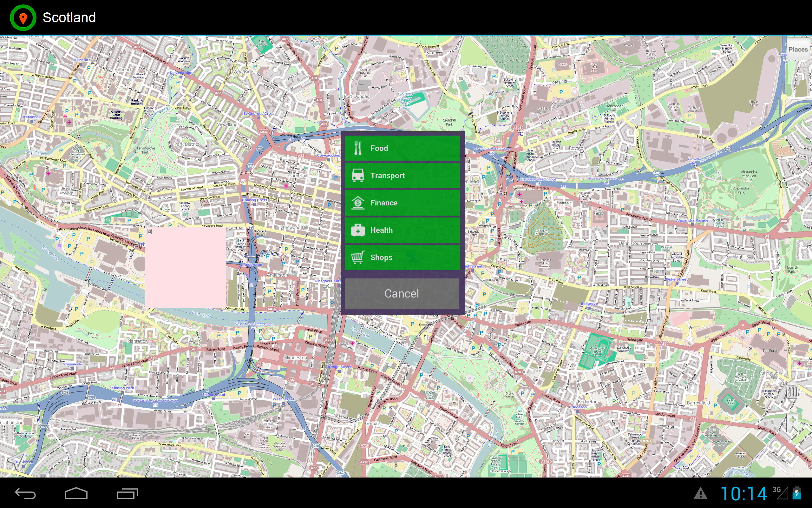Open the Finance category
The width and height of the screenshot is (812, 508).
[402, 203]
